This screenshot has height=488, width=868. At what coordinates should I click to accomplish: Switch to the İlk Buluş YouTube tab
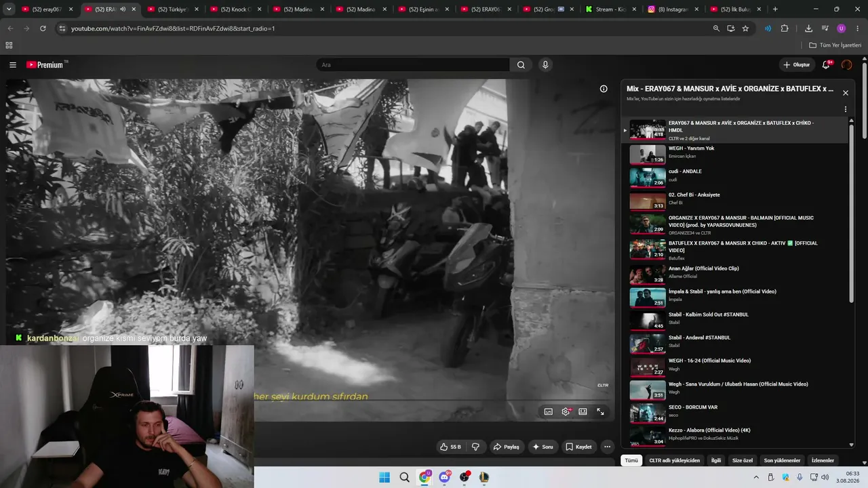tap(732, 9)
